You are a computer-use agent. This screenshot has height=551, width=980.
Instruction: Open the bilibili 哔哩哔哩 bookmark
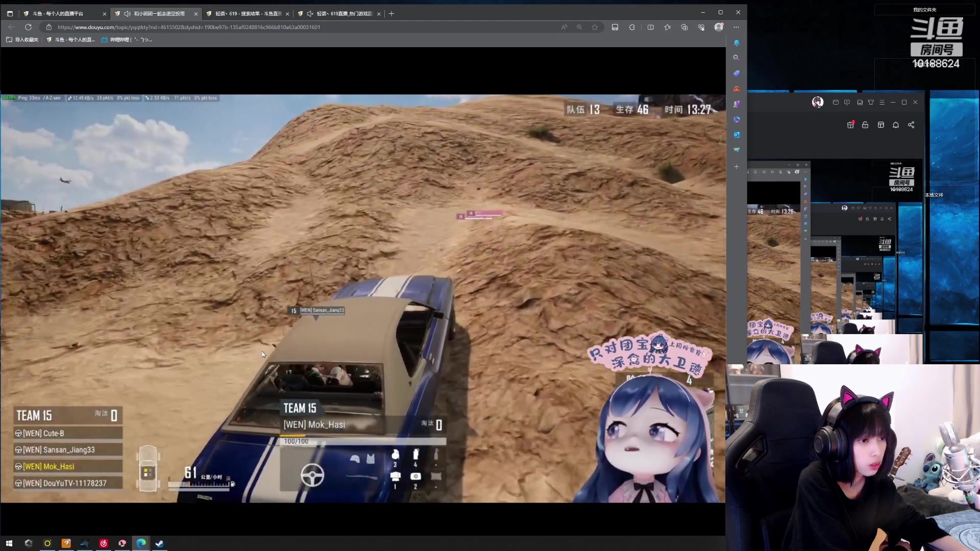[x=127, y=40]
